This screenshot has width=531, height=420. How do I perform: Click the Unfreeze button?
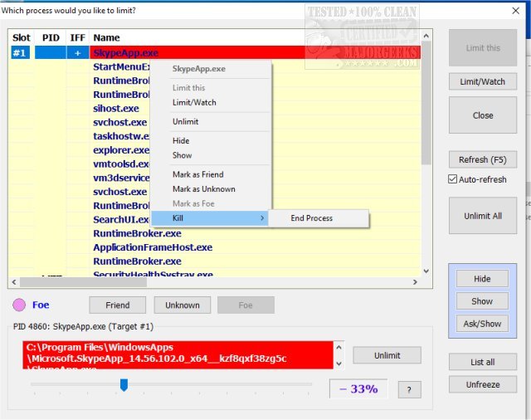pos(483,384)
